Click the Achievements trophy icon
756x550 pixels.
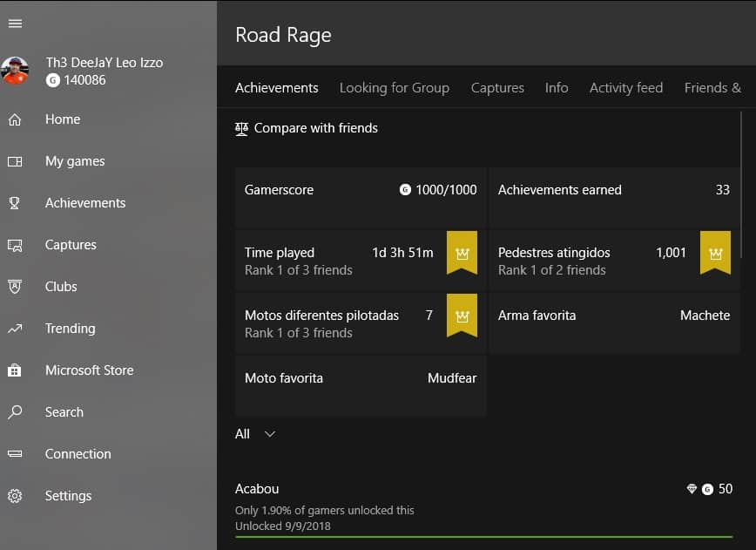point(15,203)
